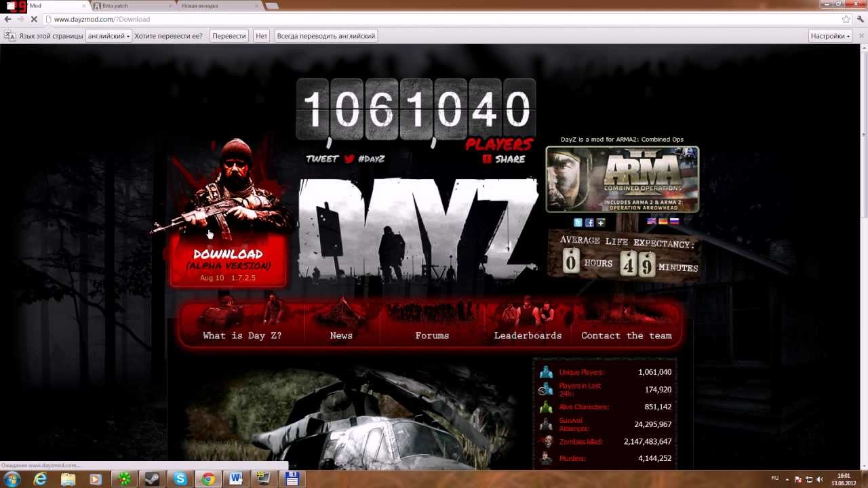Open the News menu item

pos(341,335)
